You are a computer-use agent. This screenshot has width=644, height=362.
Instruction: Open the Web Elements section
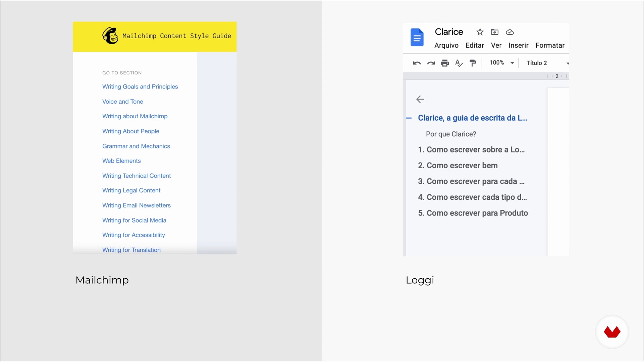click(x=121, y=161)
